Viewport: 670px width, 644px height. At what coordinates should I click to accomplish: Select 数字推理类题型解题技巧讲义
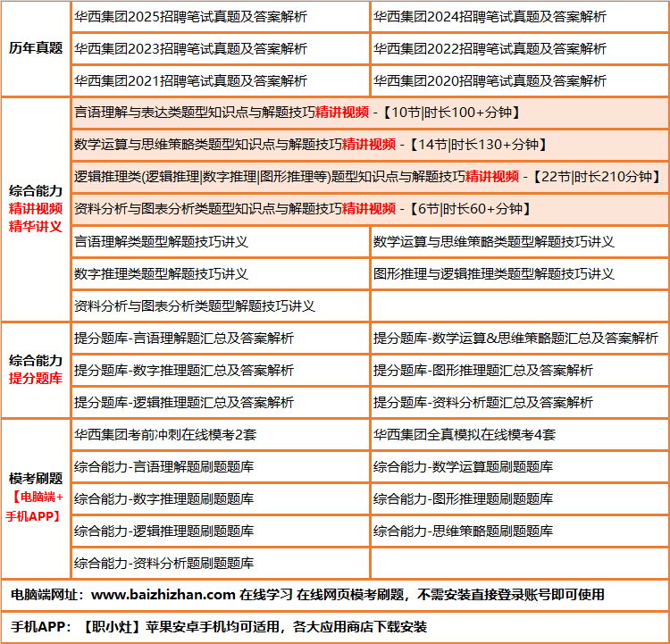click(221, 274)
